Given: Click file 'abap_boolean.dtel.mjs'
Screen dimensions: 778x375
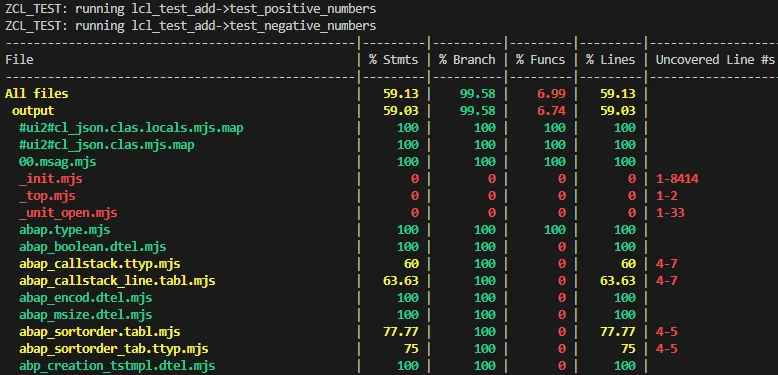Looking at the screenshot, I should click(x=92, y=247).
